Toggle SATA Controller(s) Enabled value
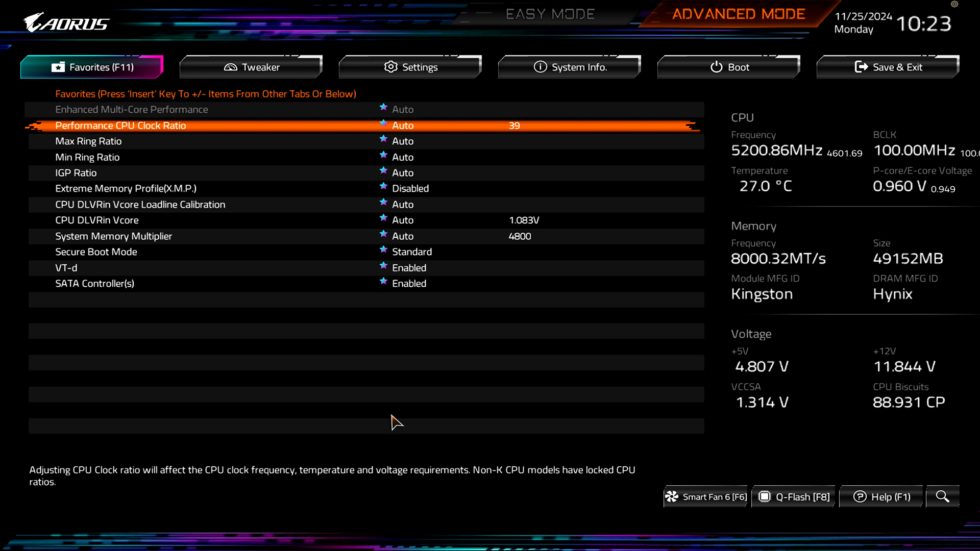Viewport: 980px width, 551px height. tap(409, 284)
